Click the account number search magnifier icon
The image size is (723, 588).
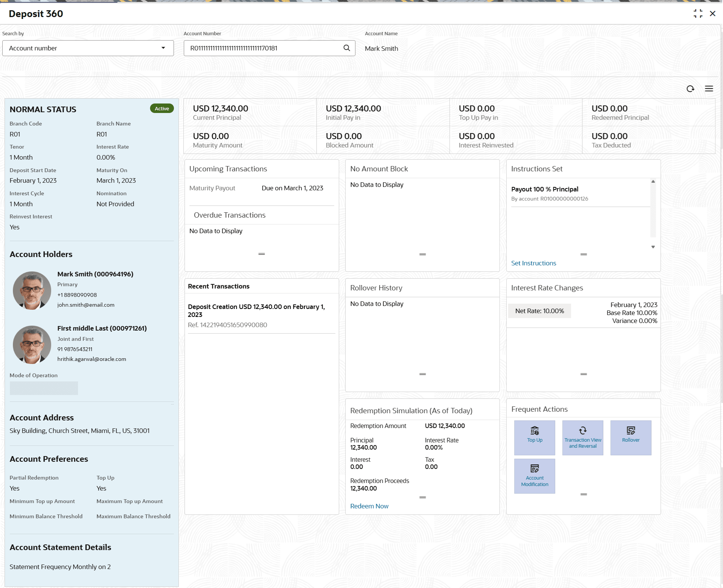click(346, 48)
